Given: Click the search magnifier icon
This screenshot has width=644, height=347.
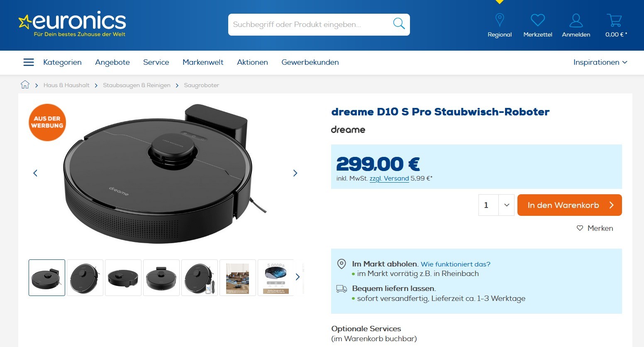Looking at the screenshot, I should tap(399, 24).
